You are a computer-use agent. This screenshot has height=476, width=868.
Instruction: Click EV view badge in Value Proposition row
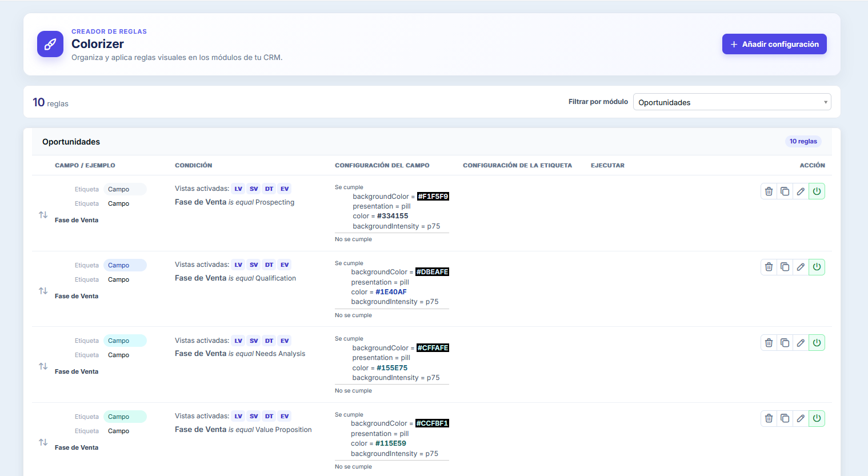click(285, 416)
